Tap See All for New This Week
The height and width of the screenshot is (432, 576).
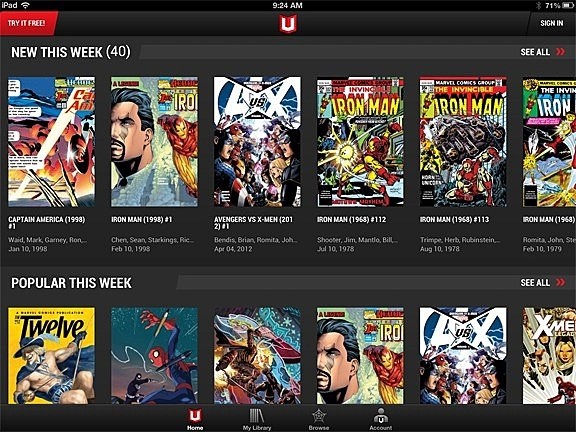pyautogui.click(x=535, y=52)
